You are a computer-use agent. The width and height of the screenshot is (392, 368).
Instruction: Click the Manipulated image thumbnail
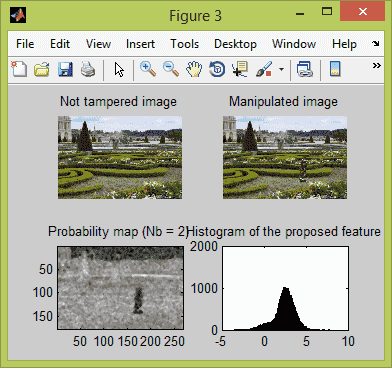click(x=285, y=157)
